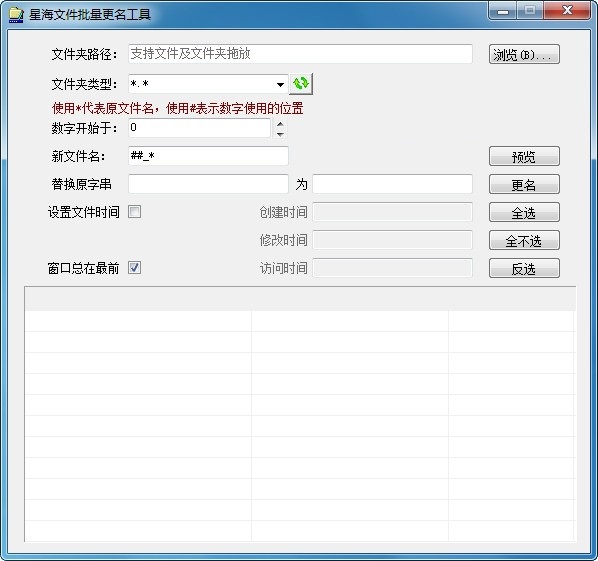Click the 全选 select all button

524,212
